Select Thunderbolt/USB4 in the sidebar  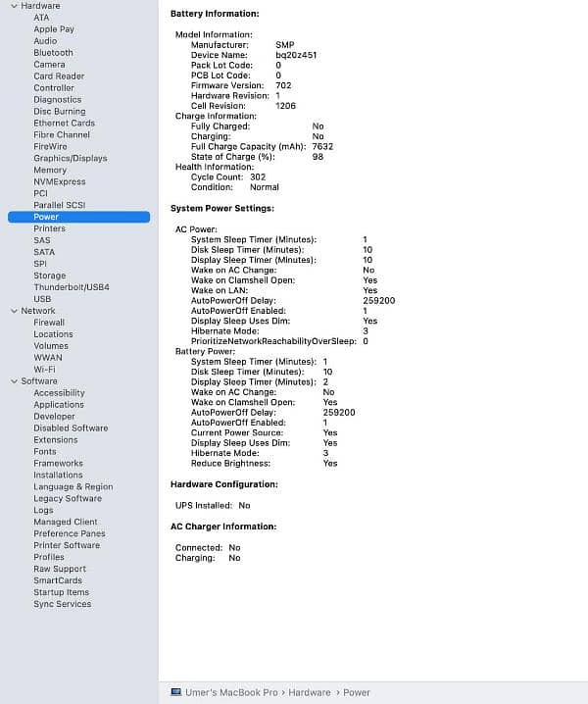[71, 287]
